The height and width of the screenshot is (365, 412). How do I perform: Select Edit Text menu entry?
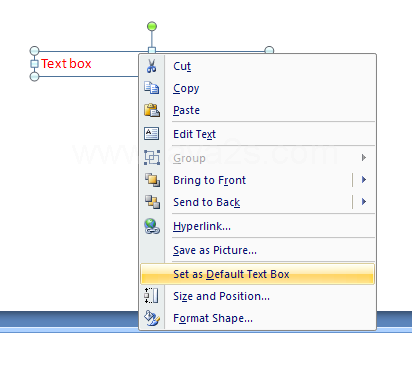click(x=257, y=134)
